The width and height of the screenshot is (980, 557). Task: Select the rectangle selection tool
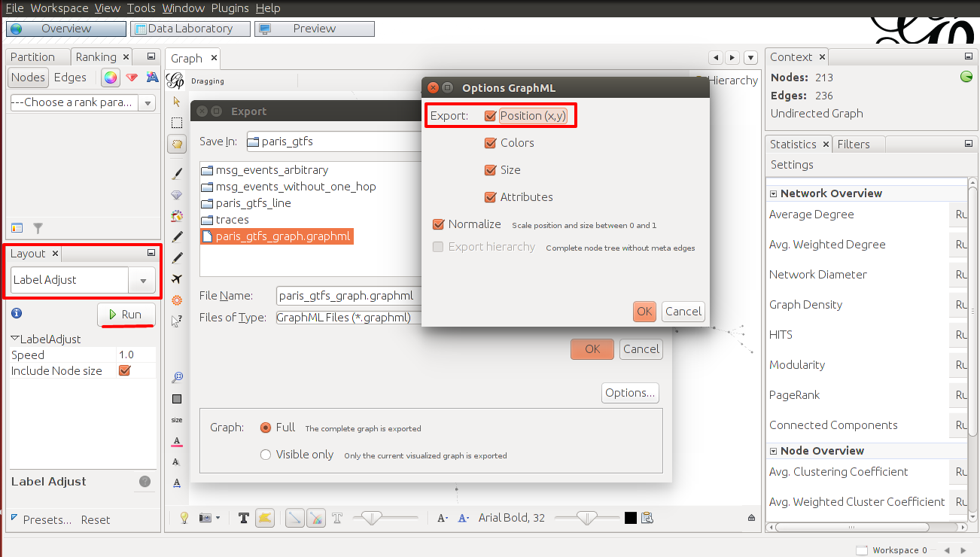pyautogui.click(x=177, y=123)
